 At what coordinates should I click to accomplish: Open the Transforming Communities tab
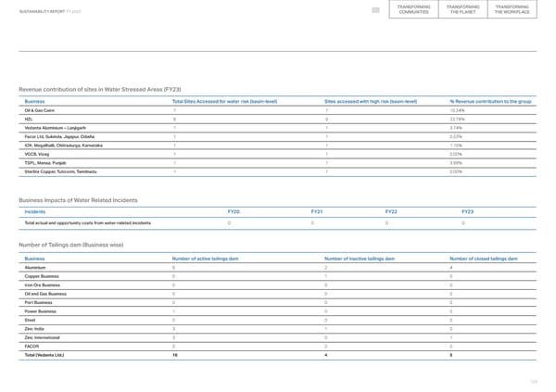pyautogui.click(x=413, y=9)
